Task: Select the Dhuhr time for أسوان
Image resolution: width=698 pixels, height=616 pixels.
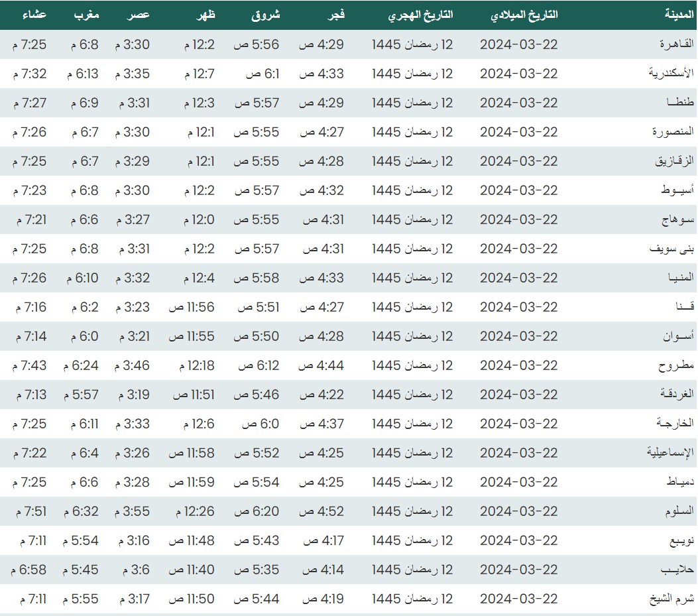Action: coord(192,336)
